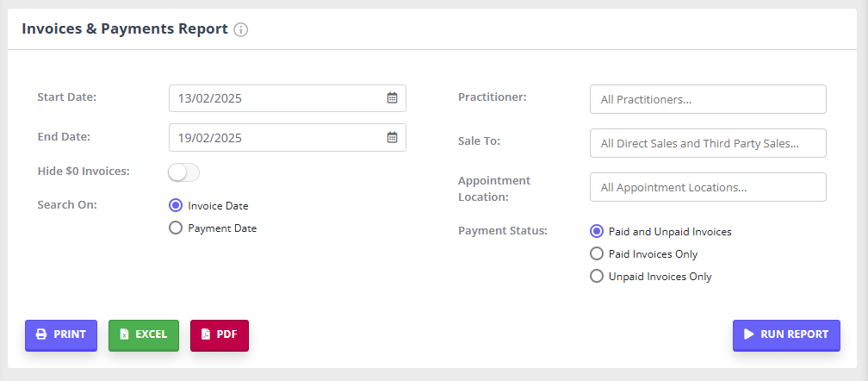Viewport: 868px width, 381px height.
Task: Click the End Date text field
Action: 288,137
